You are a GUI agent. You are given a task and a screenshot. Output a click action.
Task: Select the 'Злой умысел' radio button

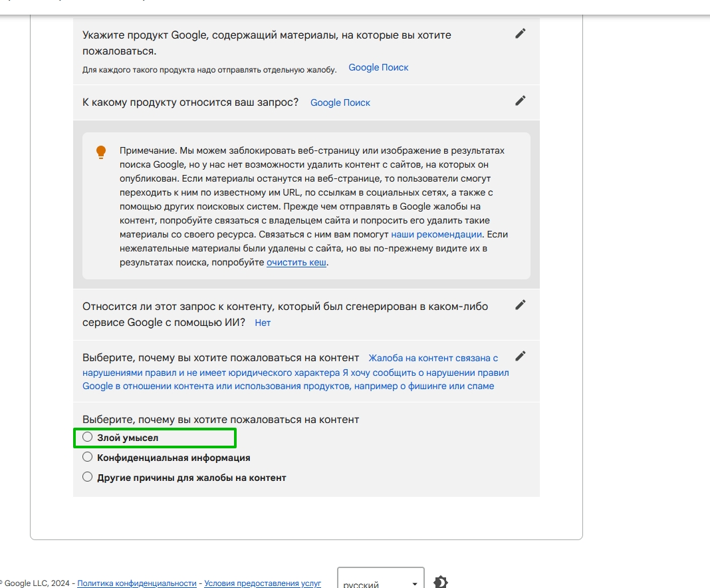point(87,438)
